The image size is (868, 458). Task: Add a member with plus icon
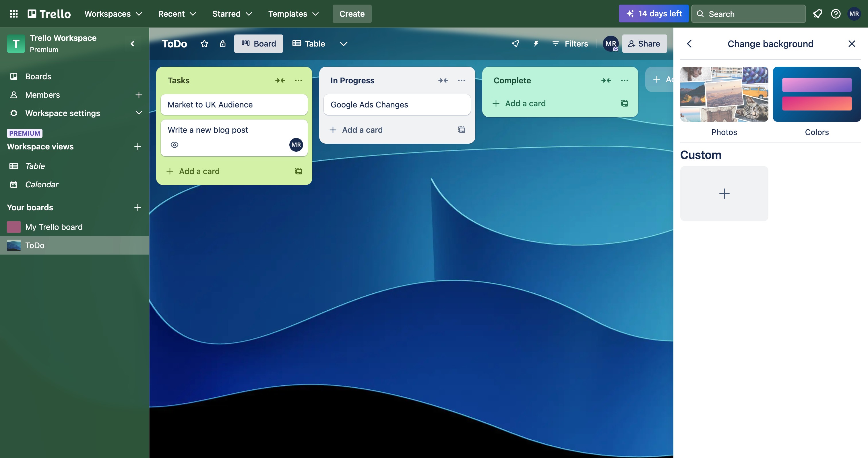coord(138,95)
